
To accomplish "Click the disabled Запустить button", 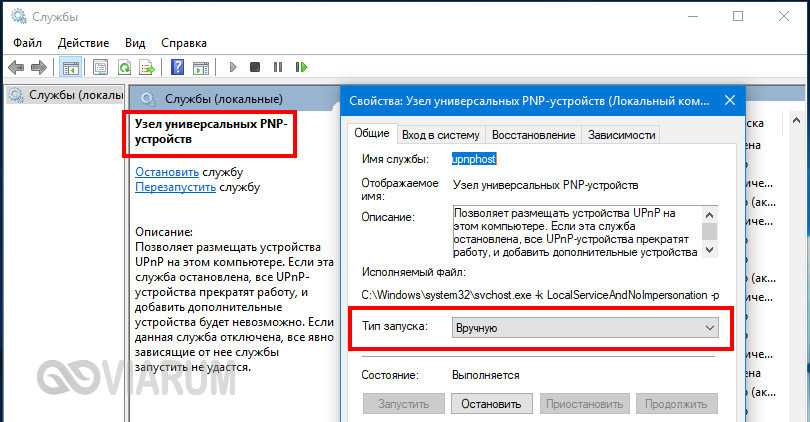I will [x=403, y=404].
